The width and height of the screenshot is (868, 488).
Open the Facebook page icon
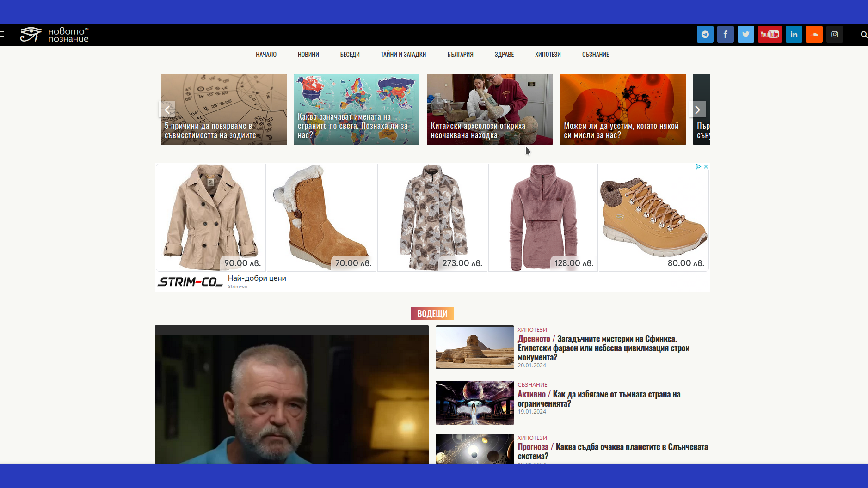[x=725, y=35]
